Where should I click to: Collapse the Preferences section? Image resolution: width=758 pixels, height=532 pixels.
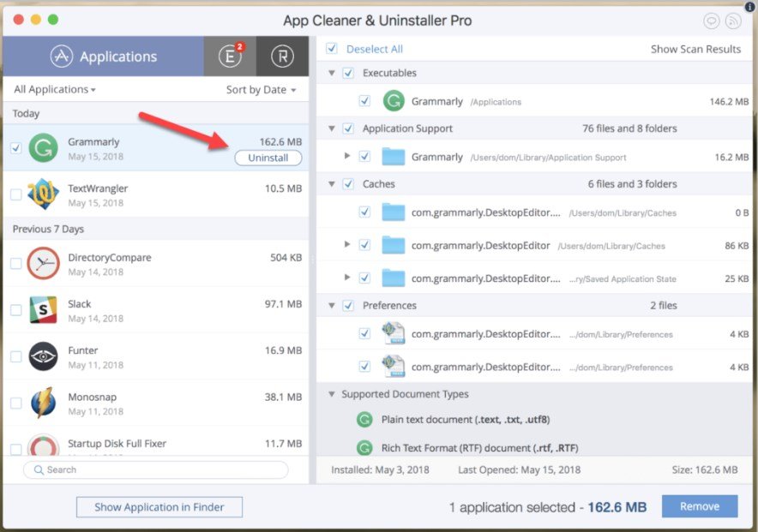pyautogui.click(x=332, y=306)
